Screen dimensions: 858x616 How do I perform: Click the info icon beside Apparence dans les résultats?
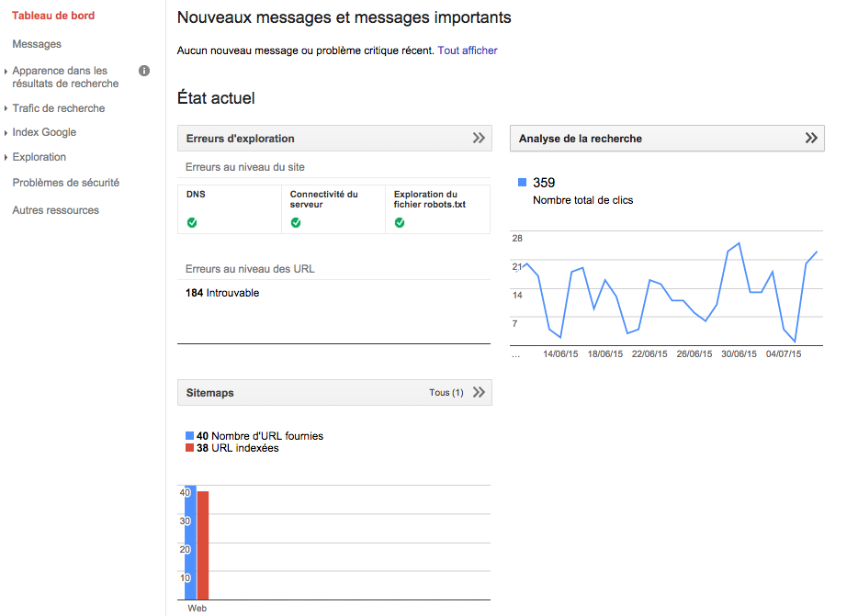click(144, 70)
